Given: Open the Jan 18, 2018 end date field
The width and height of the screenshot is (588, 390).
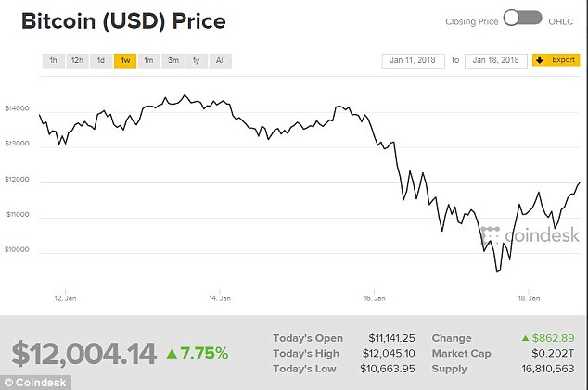Looking at the screenshot, I should click(496, 61).
